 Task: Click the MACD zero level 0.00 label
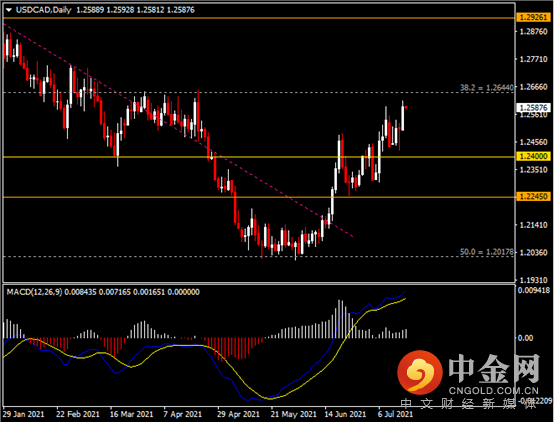click(x=525, y=338)
